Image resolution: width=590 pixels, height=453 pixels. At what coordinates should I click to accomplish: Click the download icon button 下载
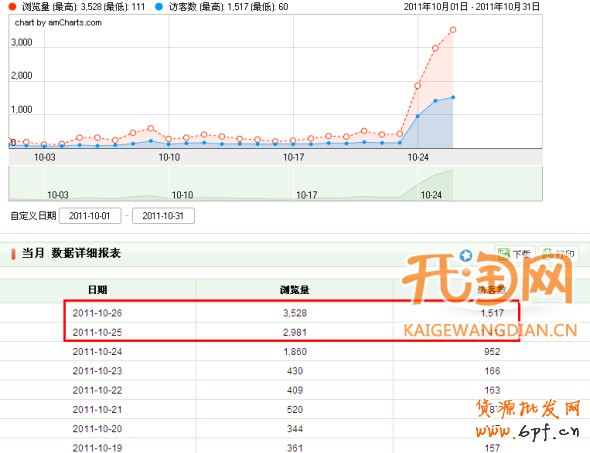pos(515,254)
